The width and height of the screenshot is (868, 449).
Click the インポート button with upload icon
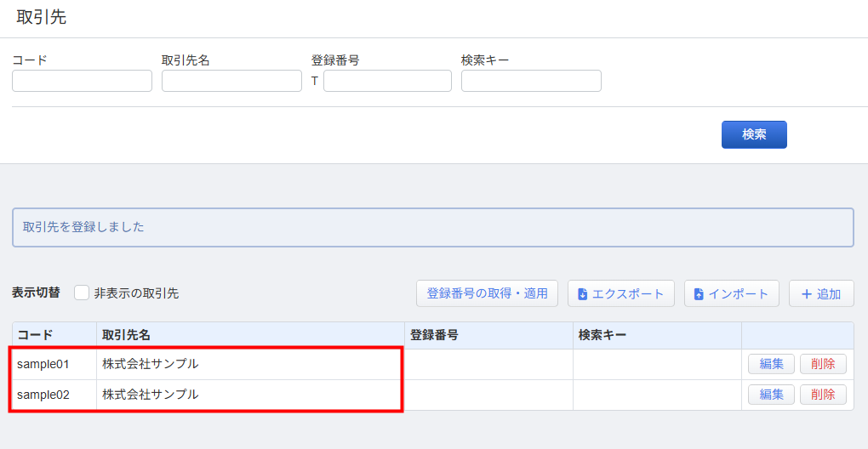point(731,293)
